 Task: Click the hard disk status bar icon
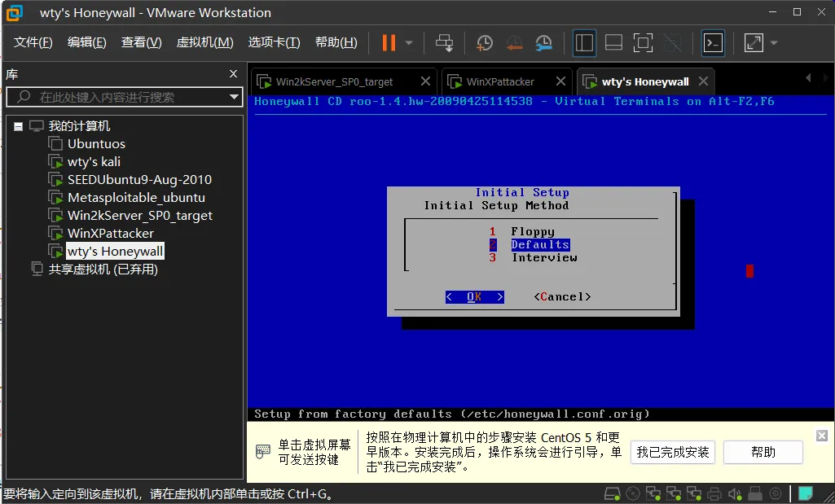[x=613, y=494]
